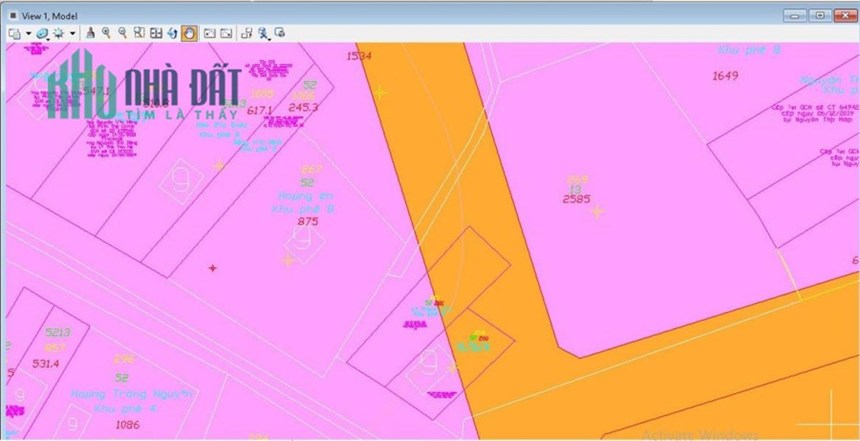Maximize the View 1 window
Screen dimensions: 860x441
[820, 15]
